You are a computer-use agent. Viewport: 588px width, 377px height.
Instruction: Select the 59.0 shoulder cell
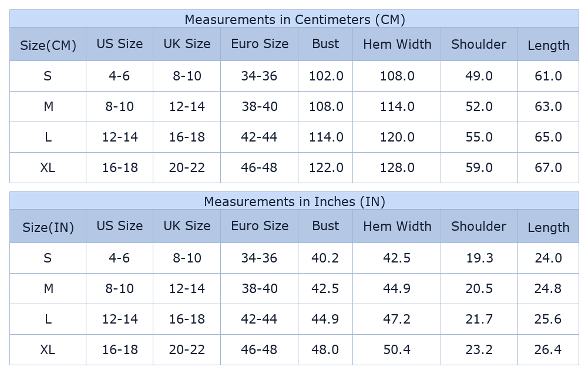479,167
